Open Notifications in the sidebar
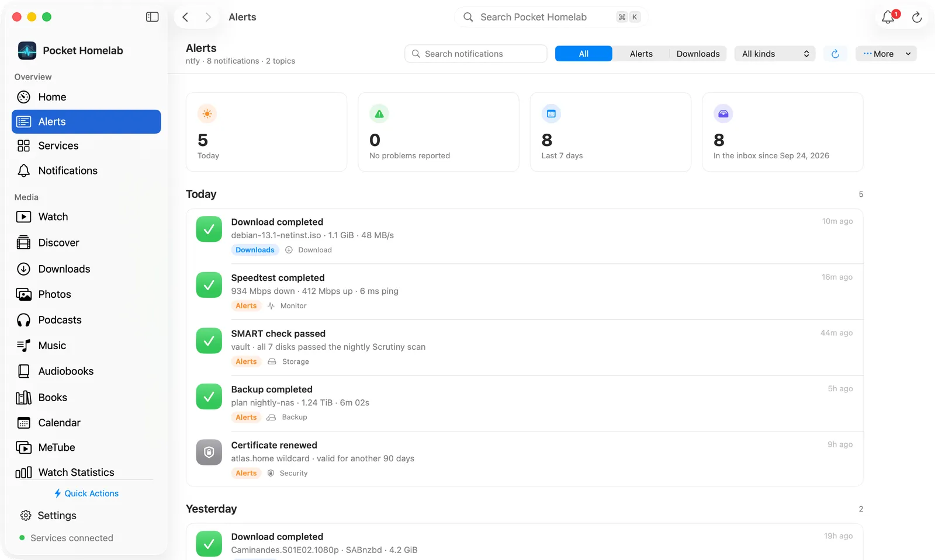Image resolution: width=935 pixels, height=560 pixels. click(x=86, y=171)
